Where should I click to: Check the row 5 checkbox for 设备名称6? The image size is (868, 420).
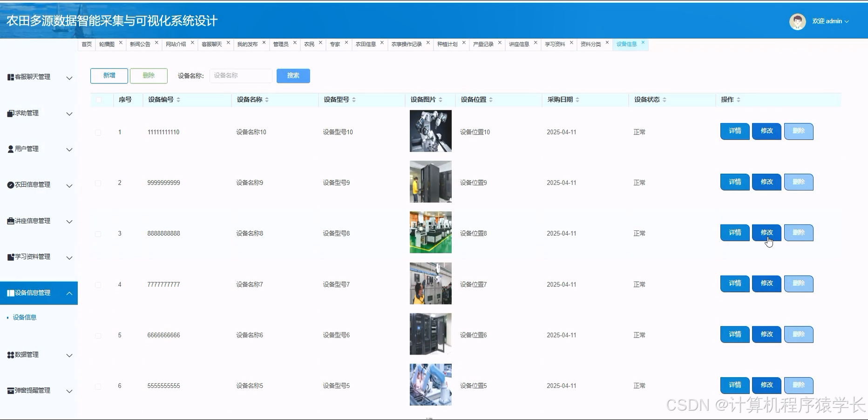[x=98, y=336]
